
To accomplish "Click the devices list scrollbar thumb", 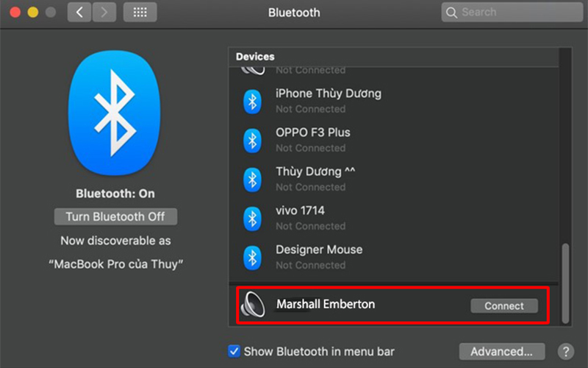I will point(565,283).
